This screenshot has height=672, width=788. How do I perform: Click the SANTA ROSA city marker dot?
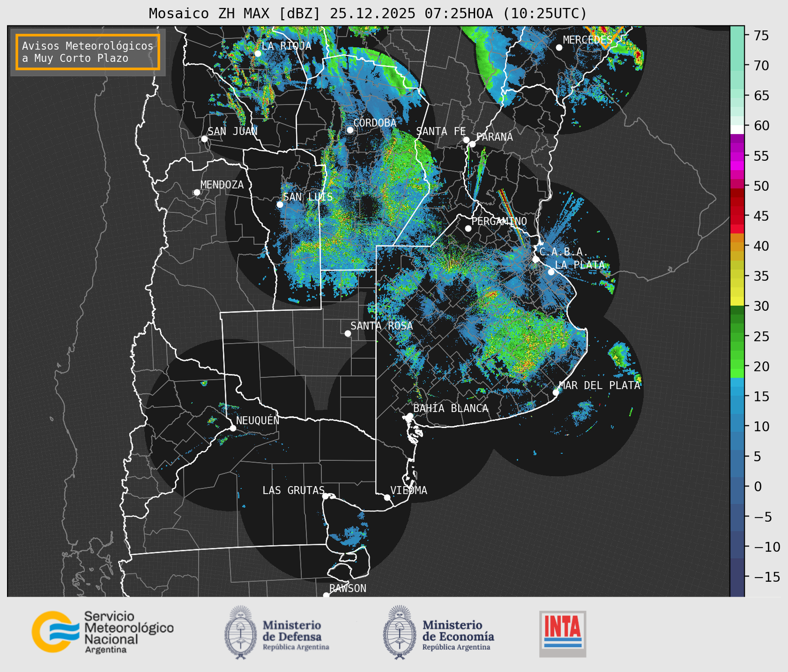tap(348, 333)
